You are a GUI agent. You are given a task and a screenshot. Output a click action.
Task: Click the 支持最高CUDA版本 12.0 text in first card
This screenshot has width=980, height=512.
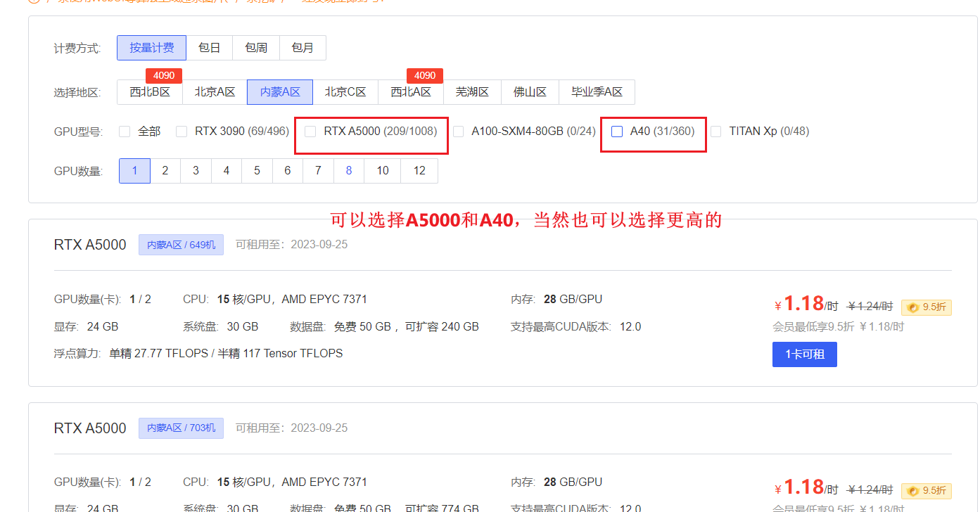pos(576,327)
